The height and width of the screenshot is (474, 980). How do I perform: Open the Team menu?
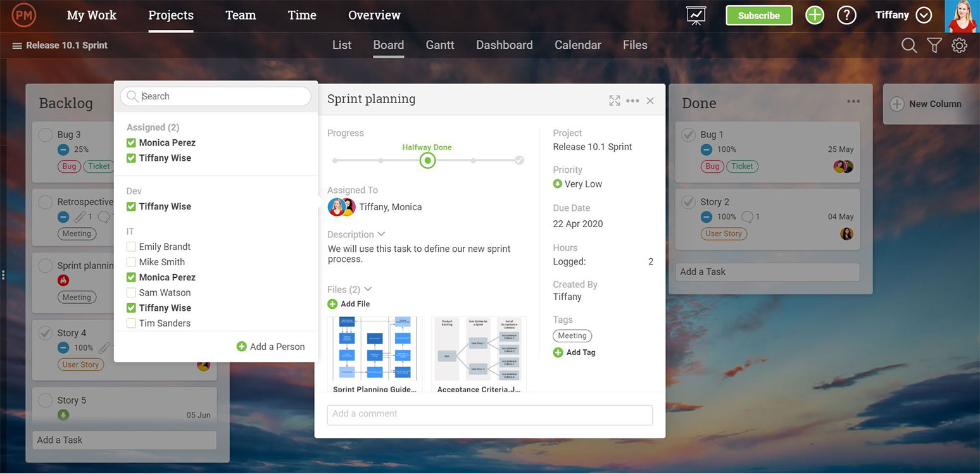(241, 15)
